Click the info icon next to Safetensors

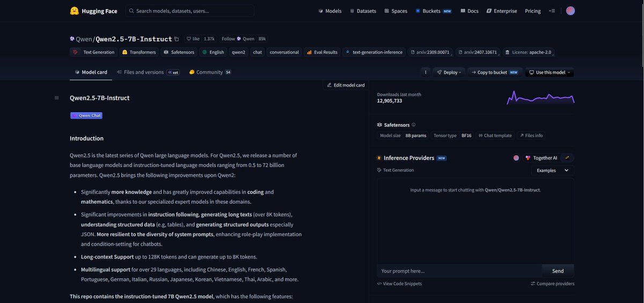click(413, 125)
